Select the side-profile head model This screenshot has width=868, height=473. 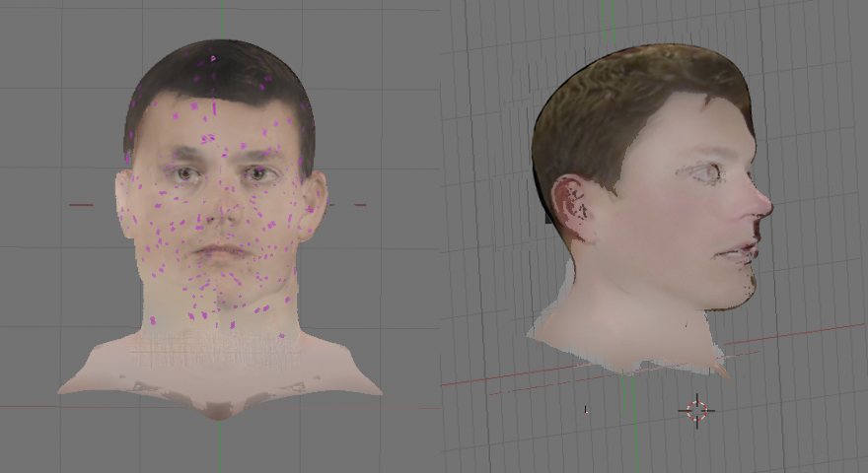click(x=650, y=213)
